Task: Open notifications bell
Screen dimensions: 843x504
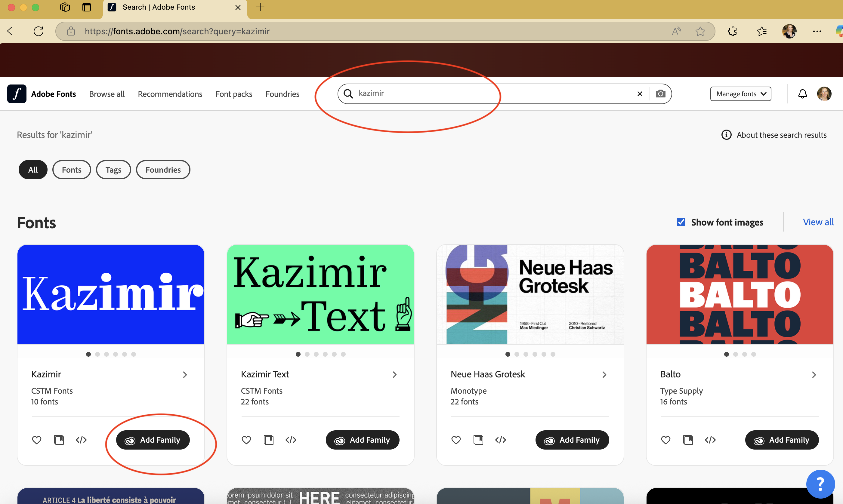Action: (803, 94)
